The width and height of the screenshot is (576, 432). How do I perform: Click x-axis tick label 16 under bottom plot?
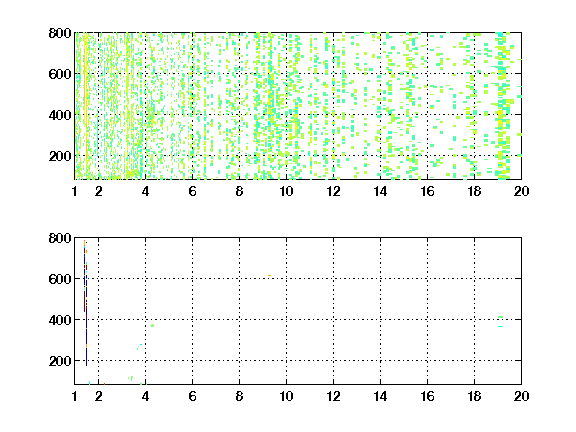click(427, 396)
